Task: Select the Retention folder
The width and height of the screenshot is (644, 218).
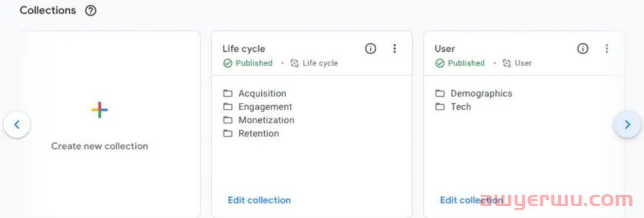Action: [251, 133]
